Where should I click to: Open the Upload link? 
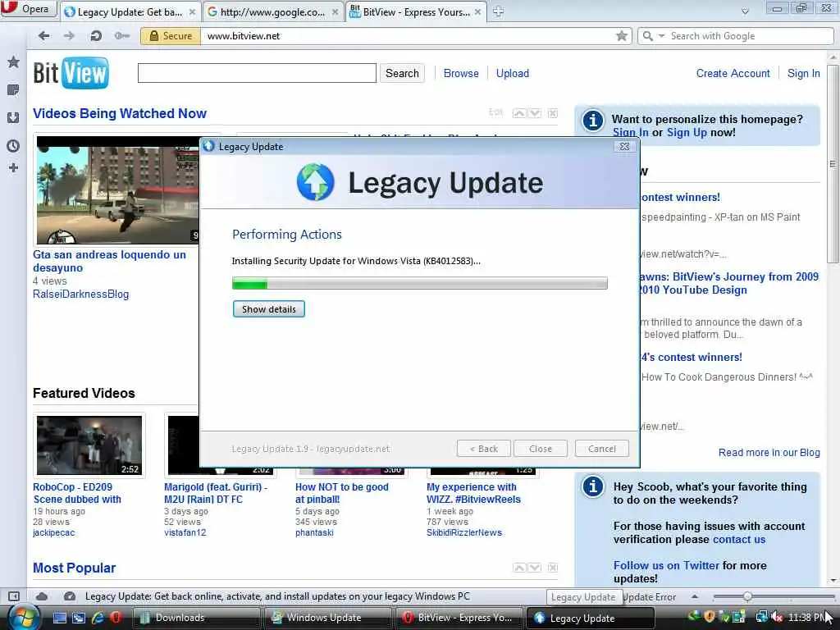pyautogui.click(x=512, y=73)
